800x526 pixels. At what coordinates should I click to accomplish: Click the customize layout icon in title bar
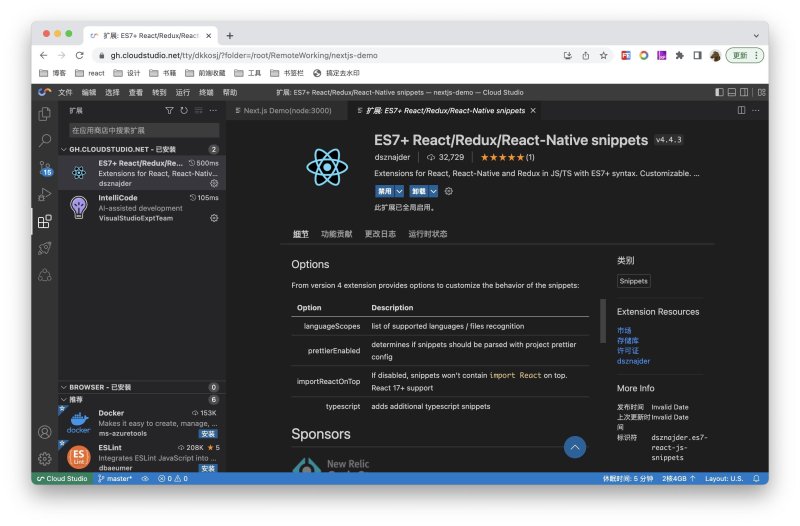[x=761, y=92]
